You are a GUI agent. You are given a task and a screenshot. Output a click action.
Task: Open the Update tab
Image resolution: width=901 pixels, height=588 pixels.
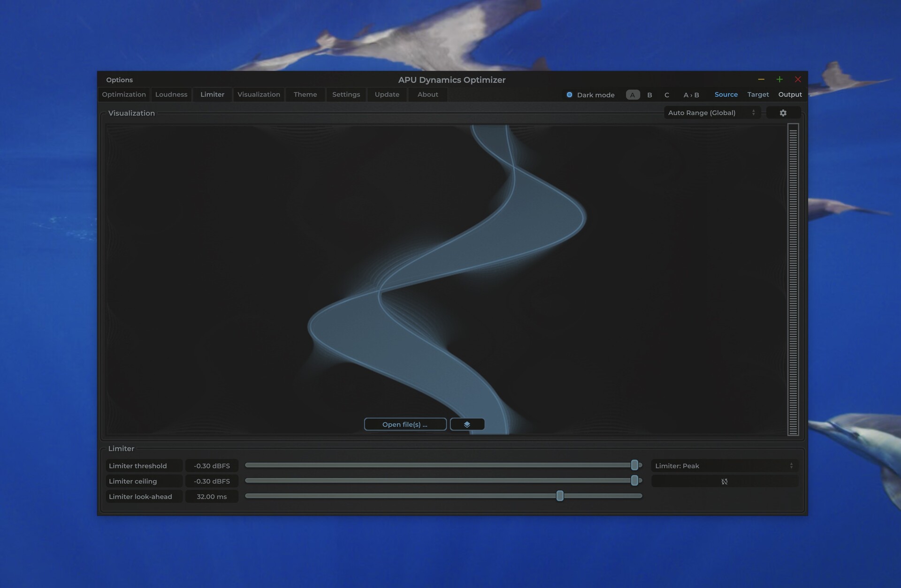[387, 94]
